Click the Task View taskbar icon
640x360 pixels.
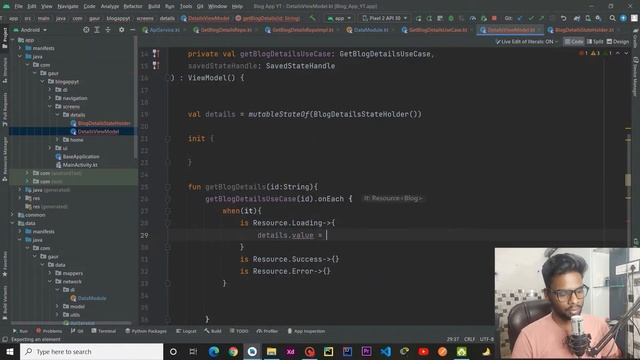(x=193, y=351)
